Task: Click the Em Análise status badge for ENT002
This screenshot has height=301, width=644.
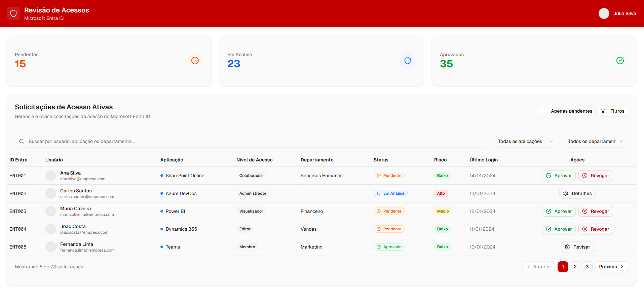Action: click(x=390, y=193)
